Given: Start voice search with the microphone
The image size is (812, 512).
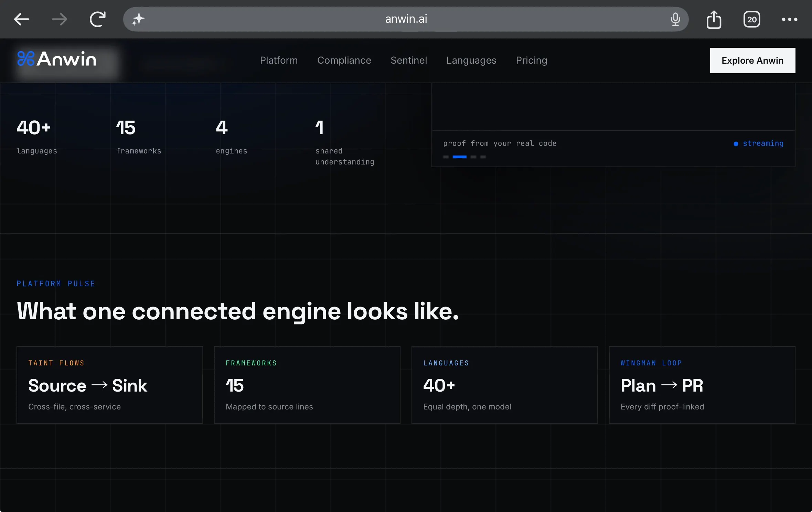Looking at the screenshot, I should tap(675, 19).
